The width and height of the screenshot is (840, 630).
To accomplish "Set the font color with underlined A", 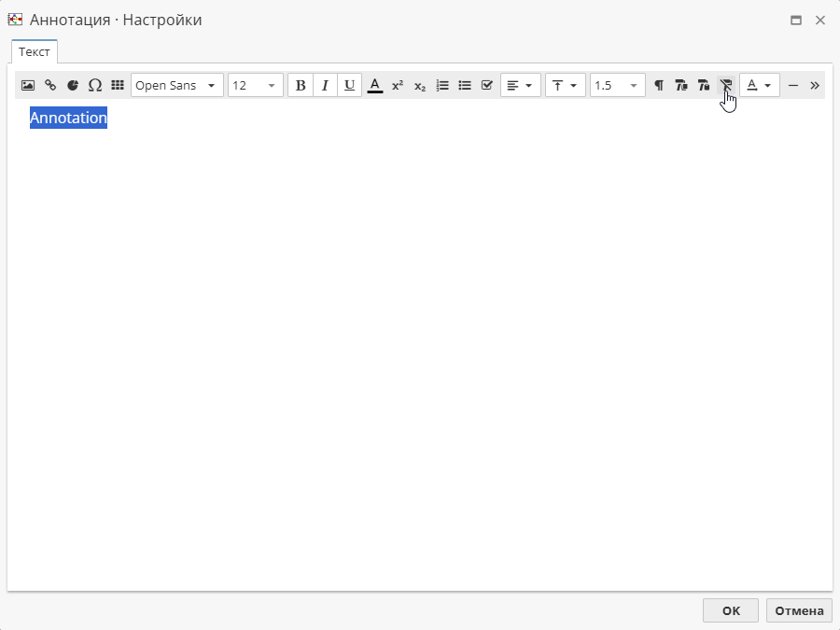I will tap(375, 85).
